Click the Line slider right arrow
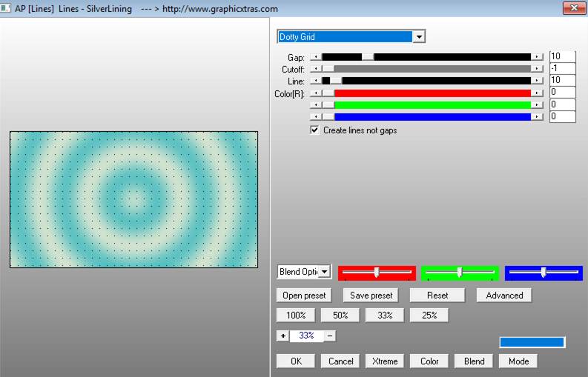Viewport: 588px width, 377px height. point(537,81)
